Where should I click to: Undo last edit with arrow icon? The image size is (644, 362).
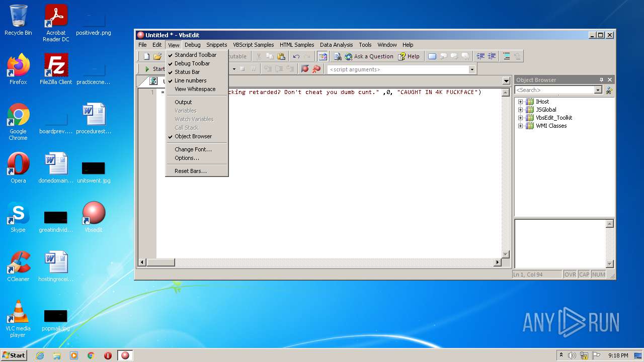tap(296, 56)
